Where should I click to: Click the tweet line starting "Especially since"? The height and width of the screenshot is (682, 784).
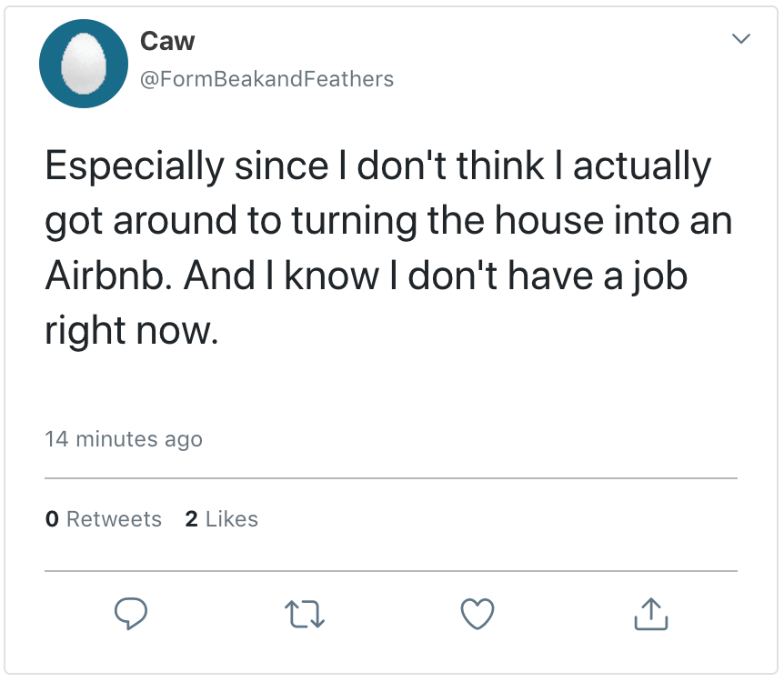pyautogui.click(x=377, y=167)
